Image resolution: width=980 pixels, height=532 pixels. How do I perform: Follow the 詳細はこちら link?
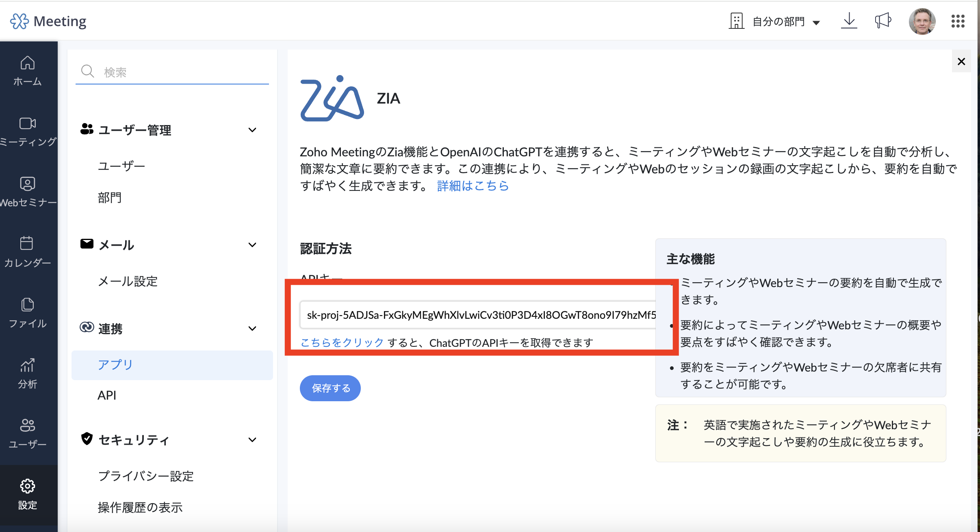[473, 186]
